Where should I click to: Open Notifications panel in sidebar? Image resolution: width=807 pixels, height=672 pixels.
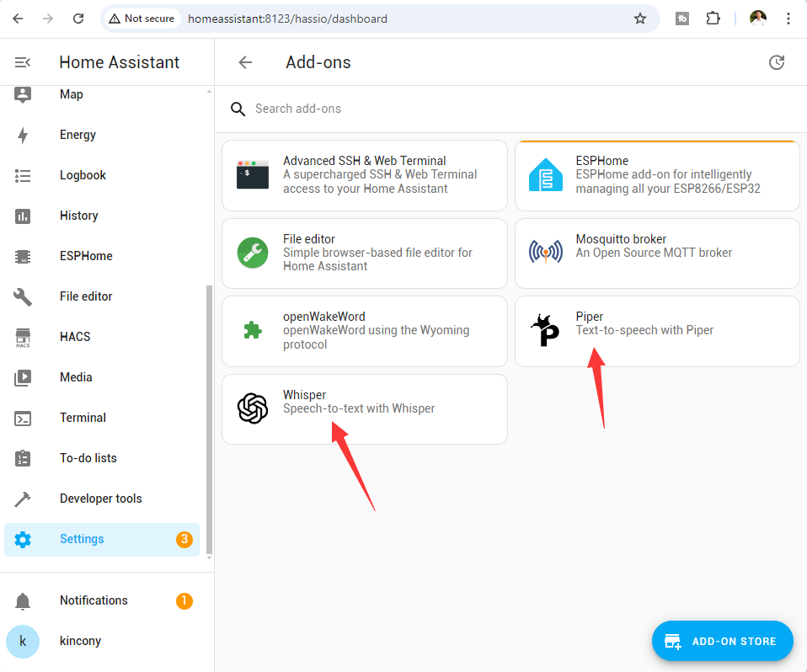click(94, 600)
